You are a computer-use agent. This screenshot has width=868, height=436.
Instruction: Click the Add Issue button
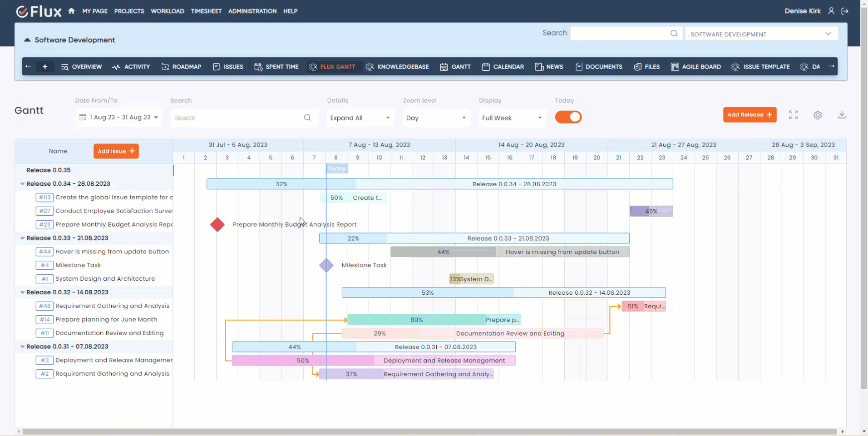[116, 151]
